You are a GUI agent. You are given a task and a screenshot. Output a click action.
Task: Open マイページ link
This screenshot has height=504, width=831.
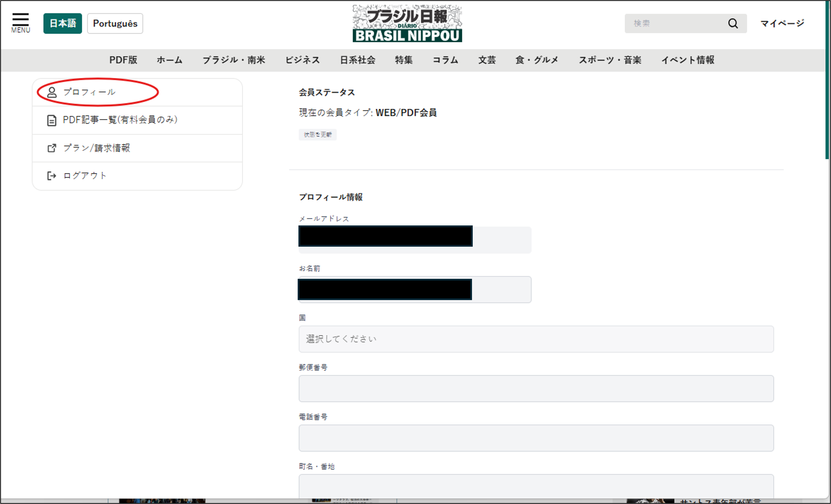(x=782, y=23)
